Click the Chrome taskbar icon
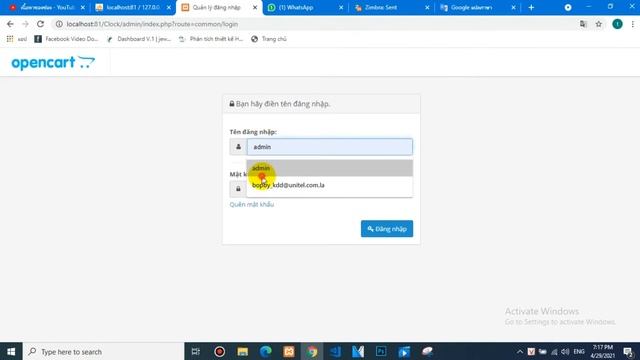 pos(312,351)
